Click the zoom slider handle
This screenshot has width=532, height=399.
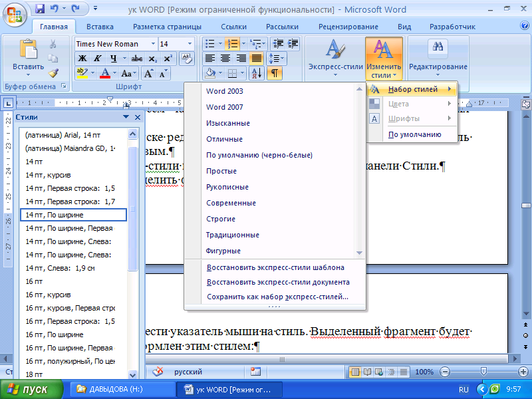pos(484,372)
